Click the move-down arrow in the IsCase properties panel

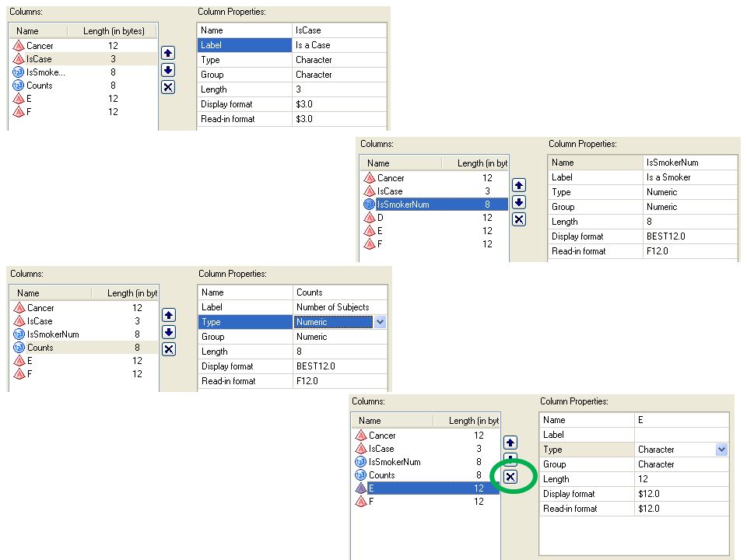[x=168, y=70]
